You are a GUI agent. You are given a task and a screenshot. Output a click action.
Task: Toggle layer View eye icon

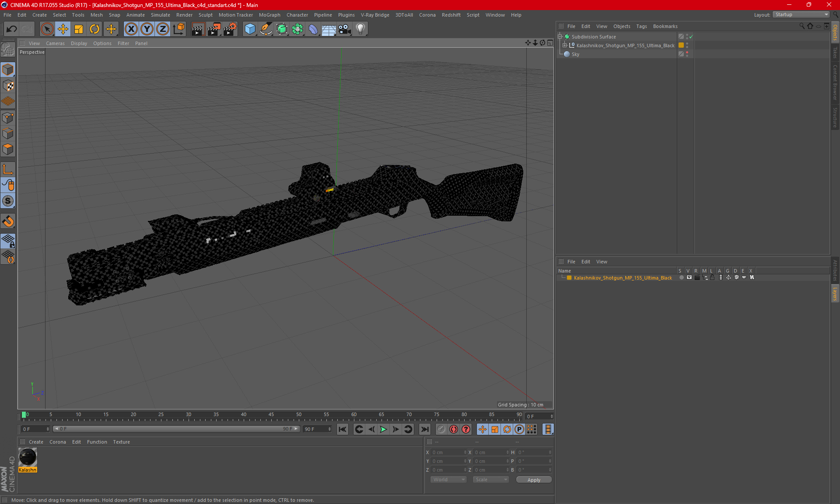tap(689, 277)
